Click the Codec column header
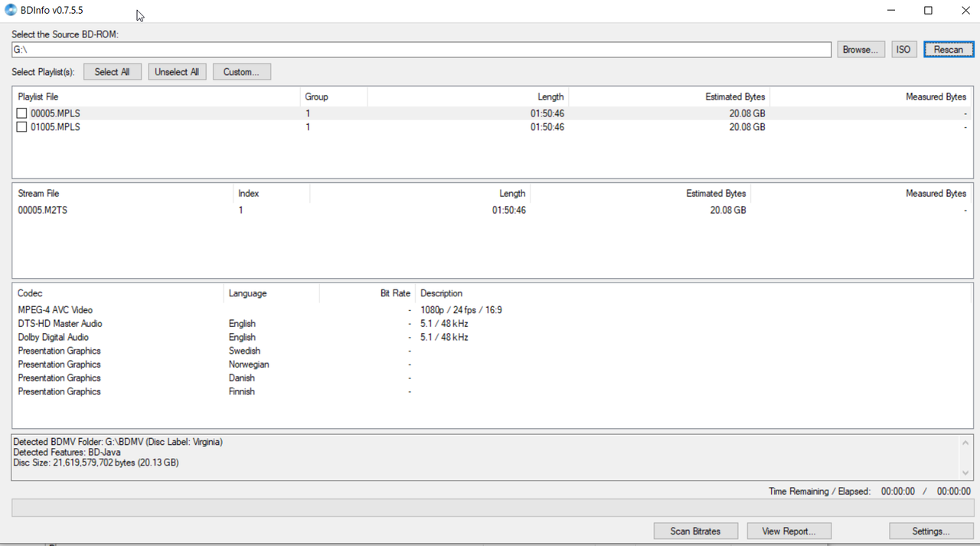The width and height of the screenshot is (980, 546). coord(119,293)
